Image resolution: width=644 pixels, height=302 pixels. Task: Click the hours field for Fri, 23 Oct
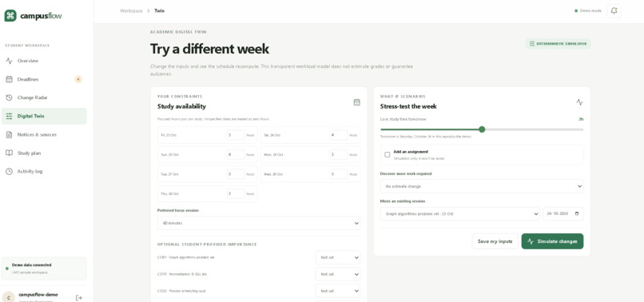pyautogui.click(x=236, y=135)
